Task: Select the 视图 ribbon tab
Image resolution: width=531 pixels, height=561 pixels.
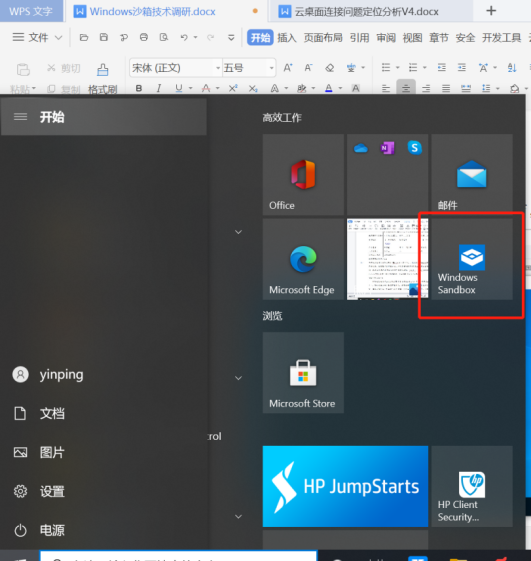Action: (x=412, y=38)
